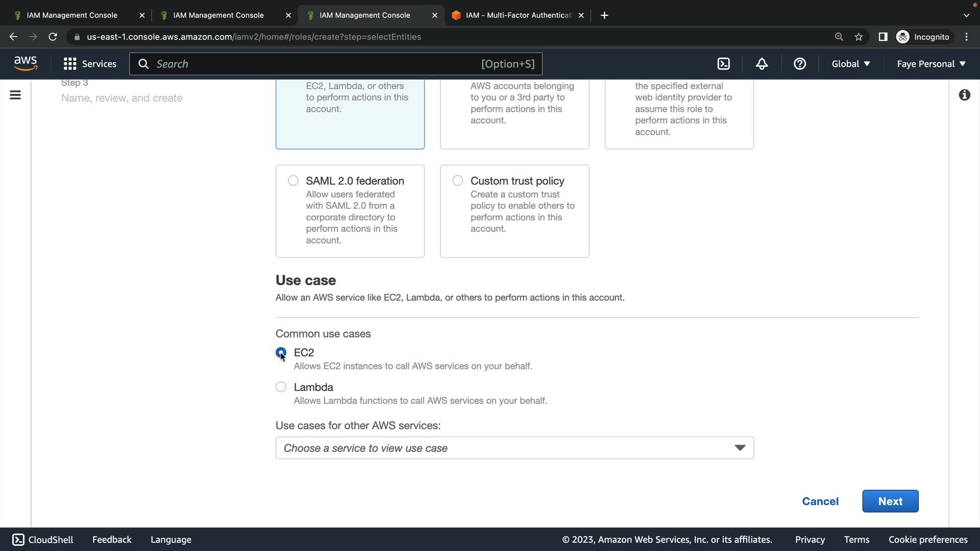Click the Next button
The width and height of the screenshot is (980, 551).
[x=890, y=501]
